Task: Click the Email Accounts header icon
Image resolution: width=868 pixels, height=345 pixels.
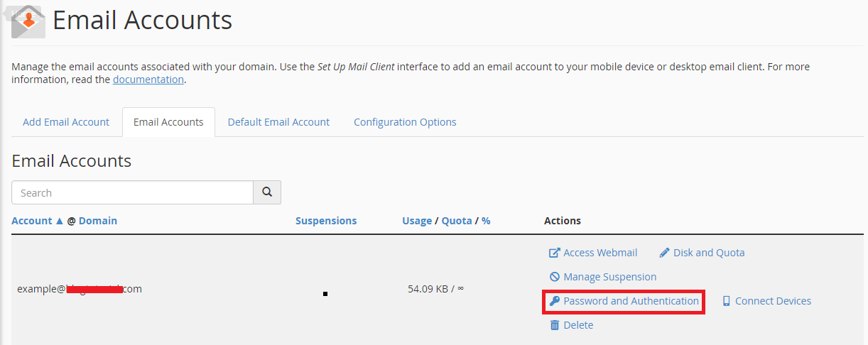Action: [28, 21]
